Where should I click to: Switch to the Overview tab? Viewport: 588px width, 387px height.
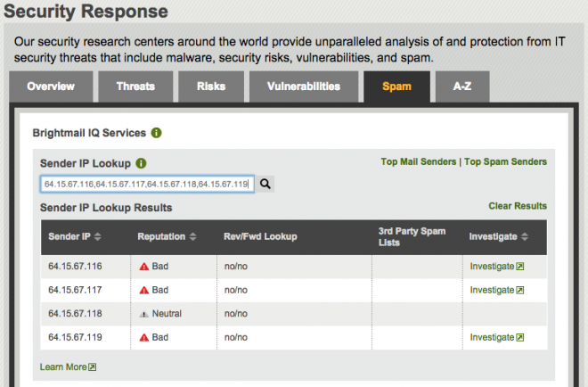coord(51,86)
